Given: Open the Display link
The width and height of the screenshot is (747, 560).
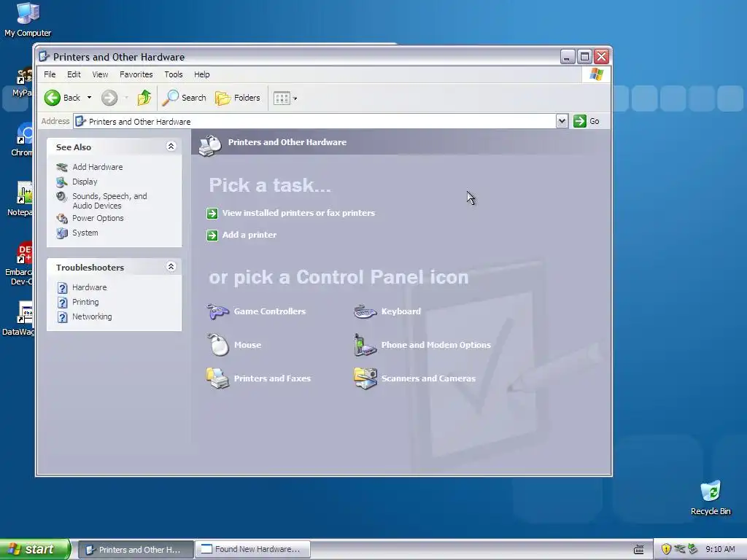Looking at the screenshot, I should click(85, 182).
